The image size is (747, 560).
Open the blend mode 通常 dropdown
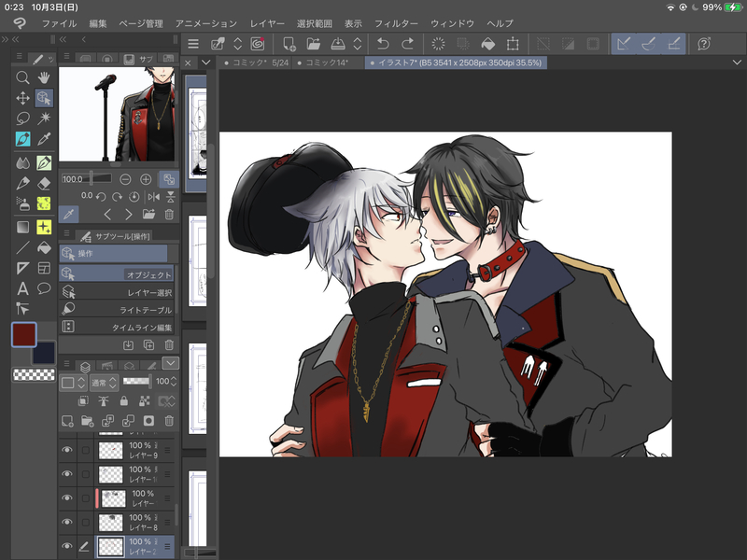click(104, 383)
